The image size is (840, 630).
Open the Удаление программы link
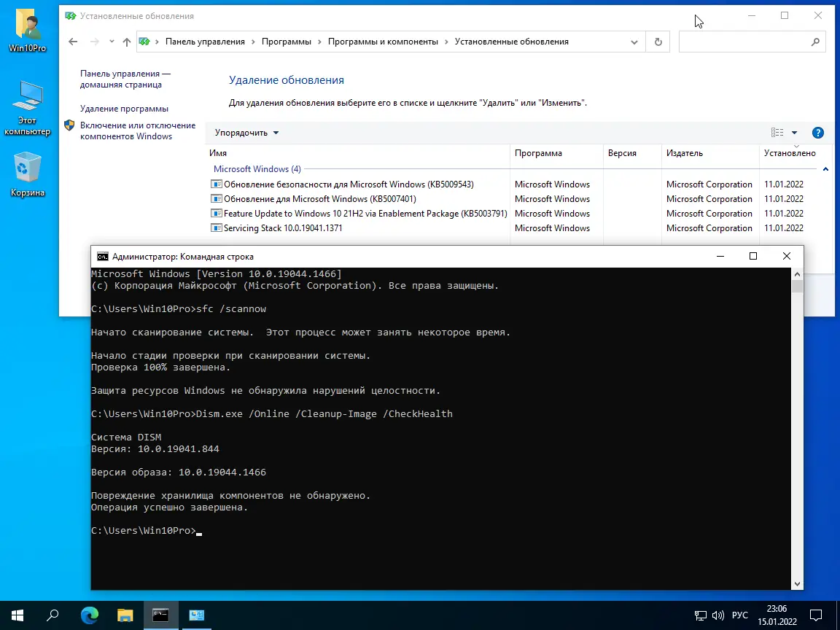pyautogui.click(x=124, y=109)
